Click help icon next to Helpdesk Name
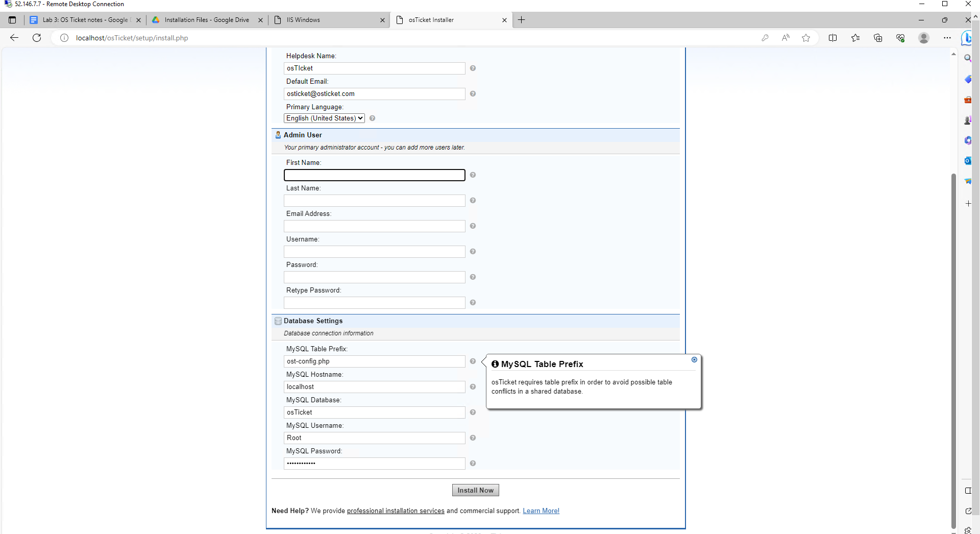Viewport: 980px width, 534px height. (473, 68)
